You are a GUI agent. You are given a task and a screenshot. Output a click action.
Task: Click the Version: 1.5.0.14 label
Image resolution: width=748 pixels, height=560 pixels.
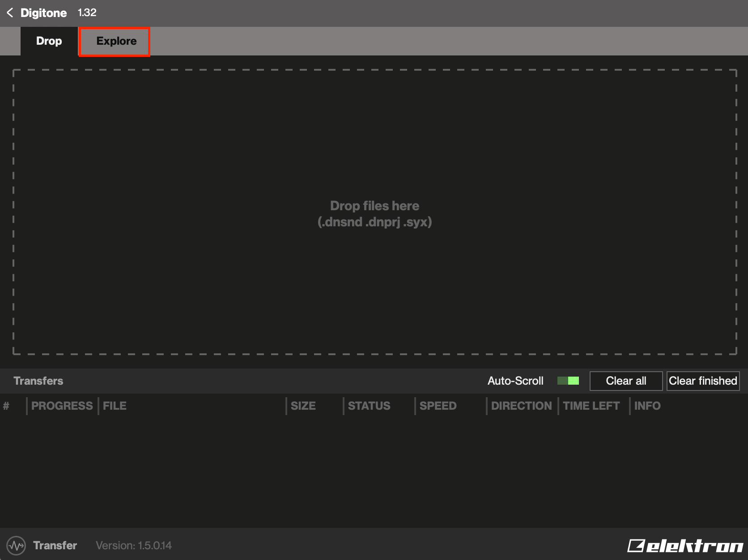tap(134, 545)
